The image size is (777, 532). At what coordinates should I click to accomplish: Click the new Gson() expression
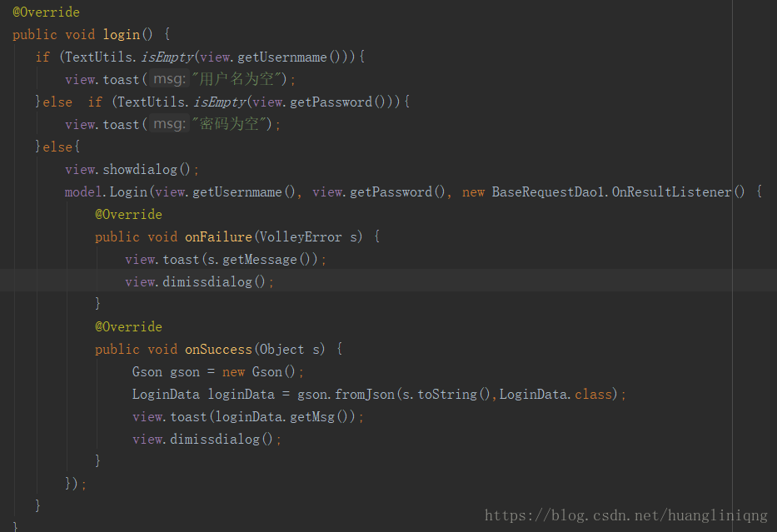click(259, 372)
